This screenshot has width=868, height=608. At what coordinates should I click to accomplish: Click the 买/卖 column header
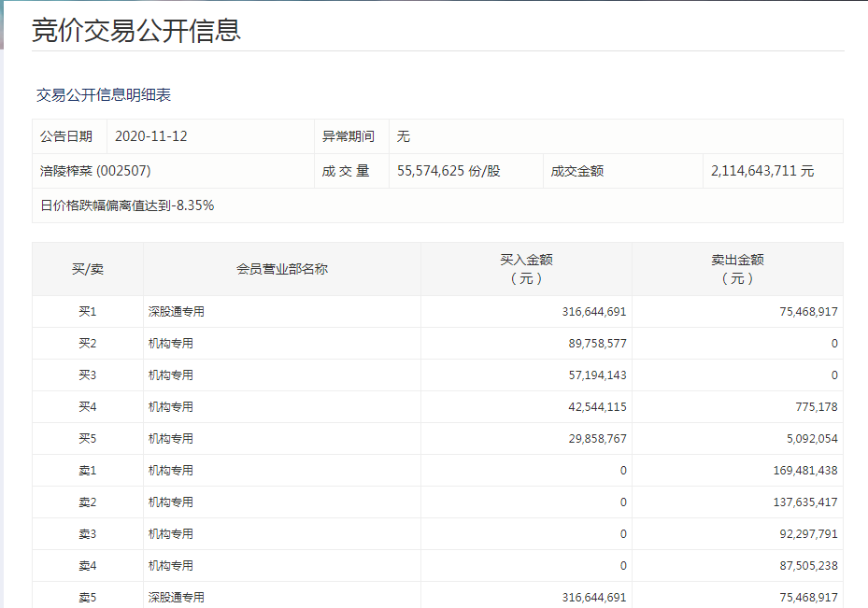[x=88, y=269]
